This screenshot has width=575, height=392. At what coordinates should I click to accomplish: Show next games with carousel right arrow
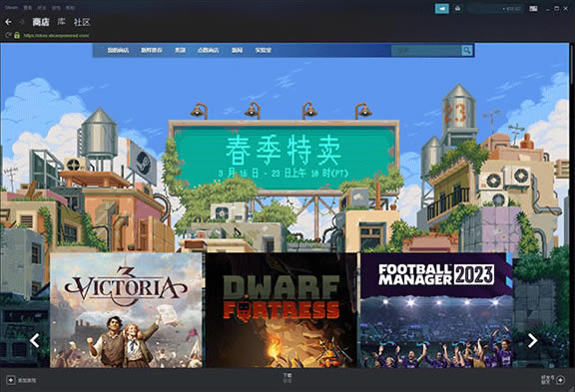pyautogui.click(x=532, y=341)
